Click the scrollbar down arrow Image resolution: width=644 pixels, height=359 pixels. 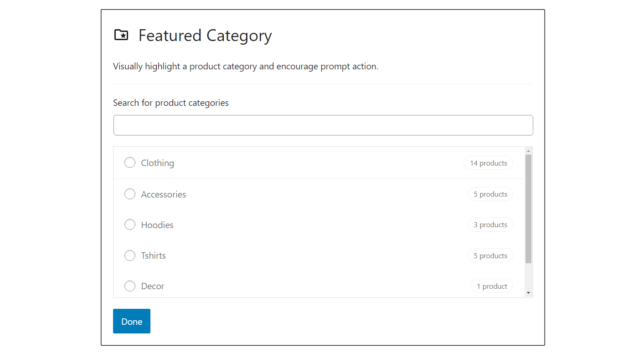pos(529,293)
